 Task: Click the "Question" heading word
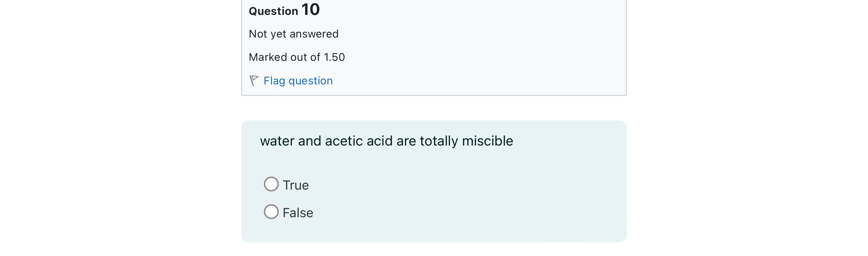(273, 11)
